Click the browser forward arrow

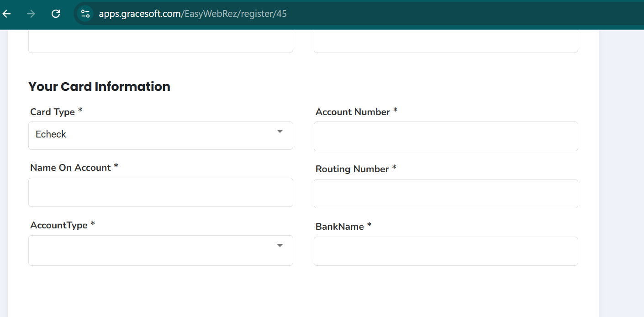click(31, 14)
